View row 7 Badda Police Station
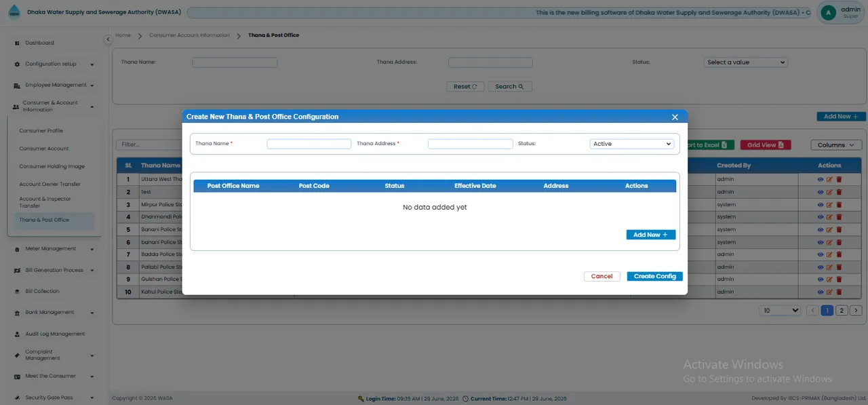This screenshot has width=868, height=405. [x=821, y=254]
